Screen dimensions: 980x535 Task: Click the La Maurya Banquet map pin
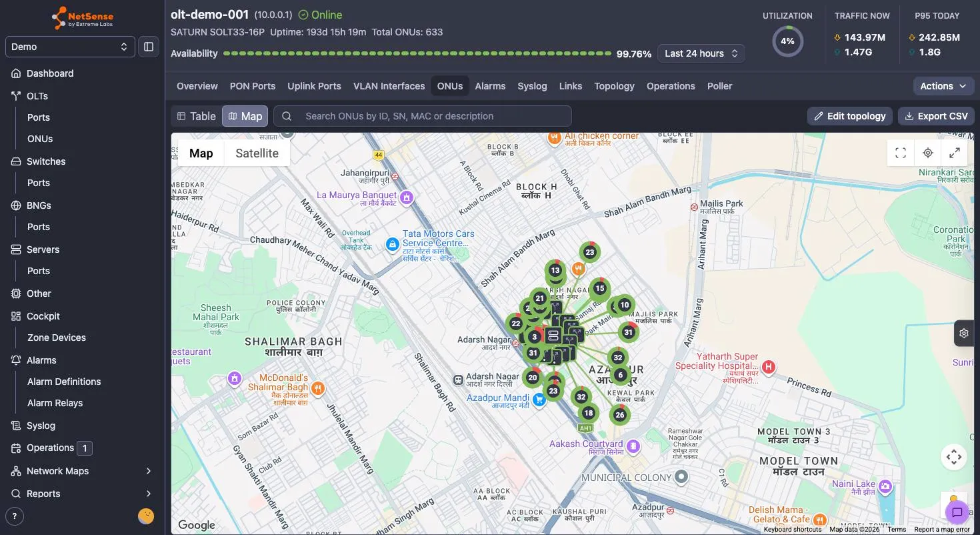tap(406, 197)
